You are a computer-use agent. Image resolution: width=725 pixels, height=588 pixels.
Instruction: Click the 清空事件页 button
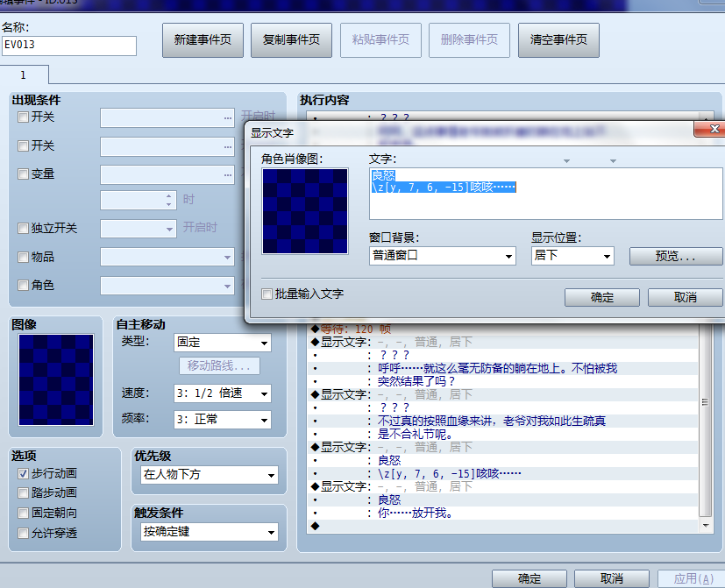click(558, 40)
